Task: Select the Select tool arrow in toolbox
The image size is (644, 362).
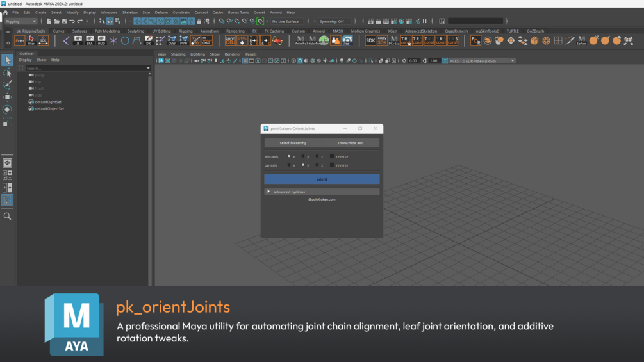Action: (8, 60)
